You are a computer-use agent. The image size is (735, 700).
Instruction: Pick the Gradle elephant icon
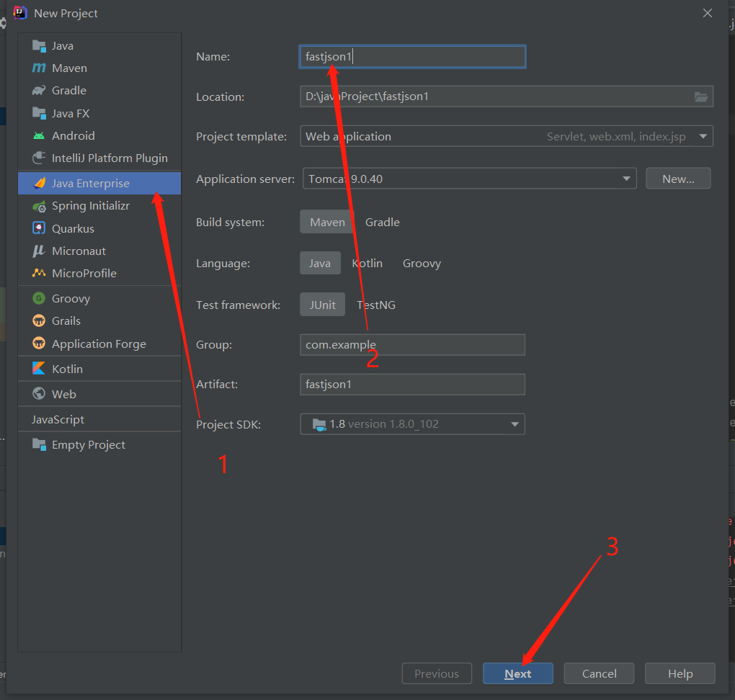point(39,91)
